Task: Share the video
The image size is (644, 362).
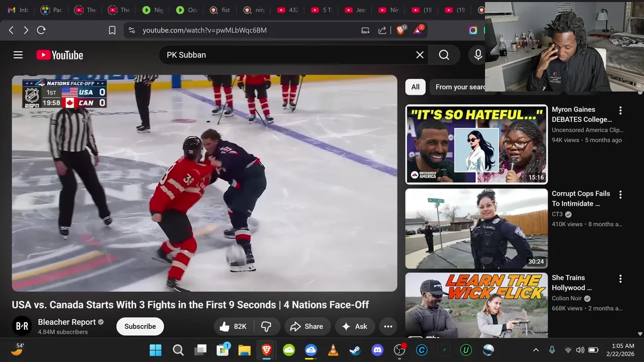Action: pyautogui.click(x=307, y=326)
